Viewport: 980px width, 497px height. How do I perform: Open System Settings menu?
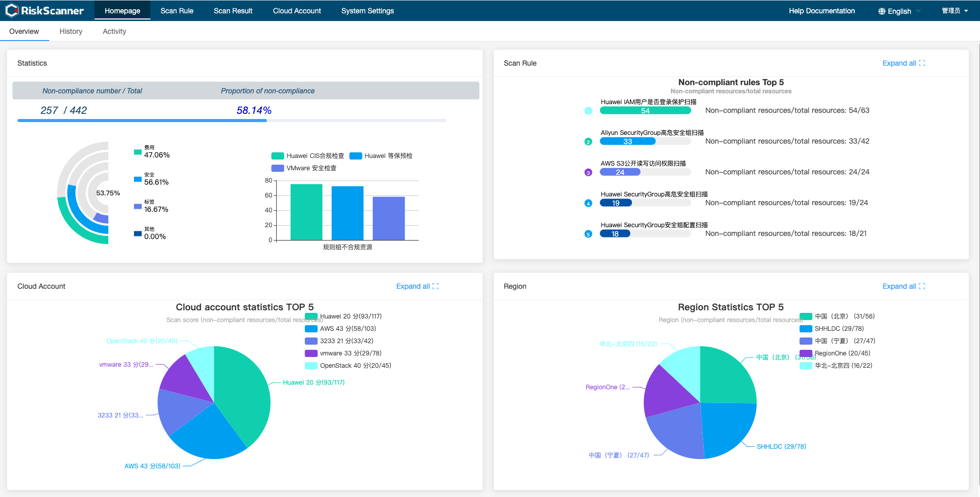[368, 11]
